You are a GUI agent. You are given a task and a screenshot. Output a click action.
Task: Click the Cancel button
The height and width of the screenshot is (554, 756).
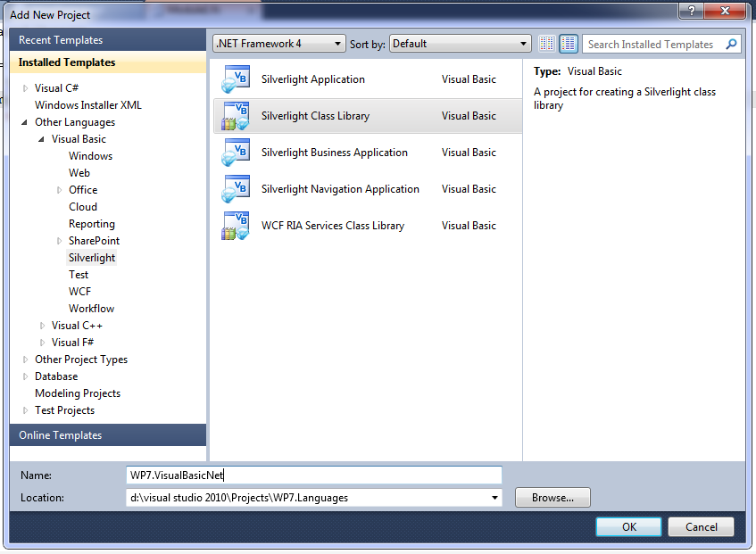click(x=701, y=526)
